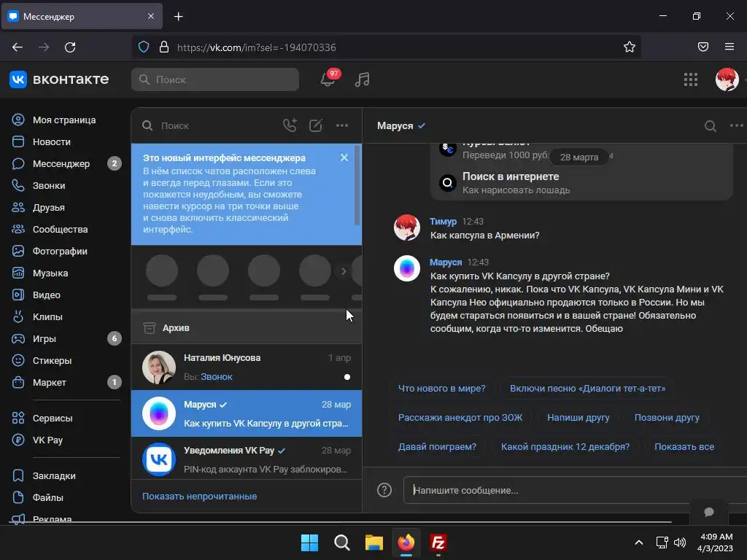Close the new interface notice banner
This screenshot has height=560, width=747.
[x=344, y=157]
